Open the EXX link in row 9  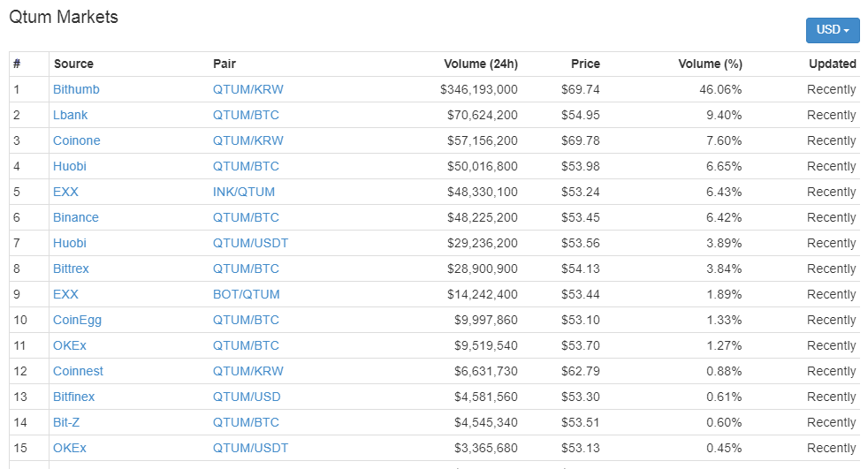point(66,294)
